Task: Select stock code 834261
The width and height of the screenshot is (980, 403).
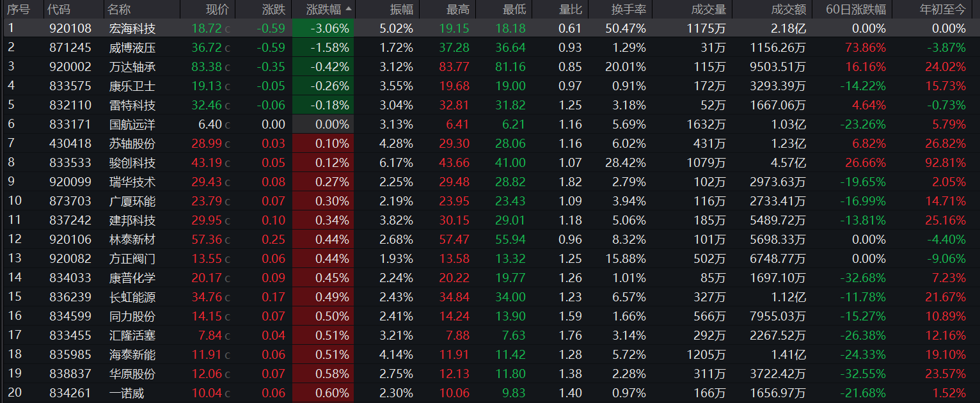Action: click(x=70, y=393)
